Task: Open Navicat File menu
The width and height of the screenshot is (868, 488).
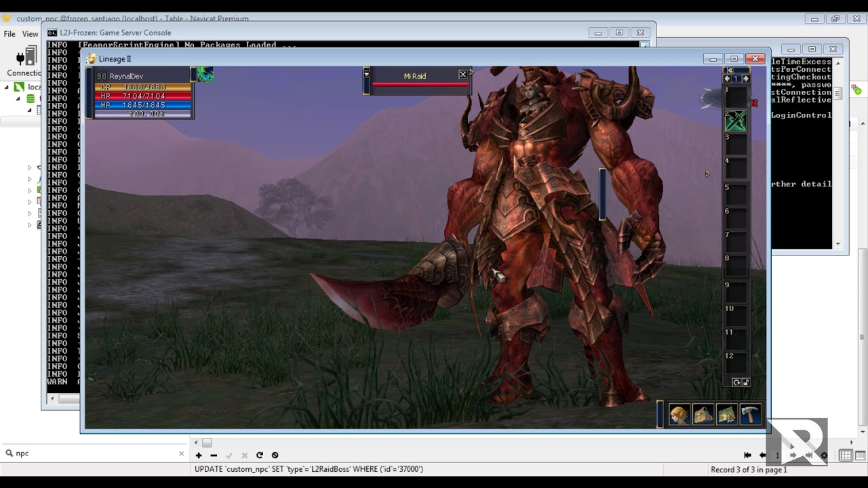Action: point(9,34)
